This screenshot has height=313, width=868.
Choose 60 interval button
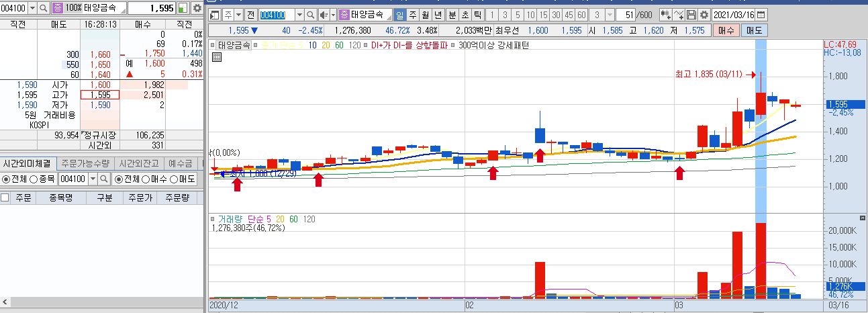(581, 14)
